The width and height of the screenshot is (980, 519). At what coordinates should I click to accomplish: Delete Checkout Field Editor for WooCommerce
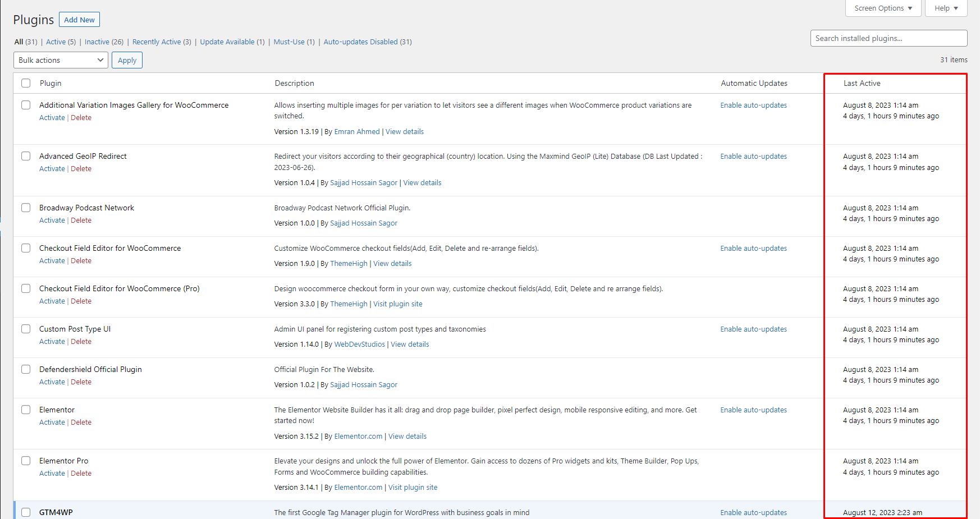coord(81,261)
